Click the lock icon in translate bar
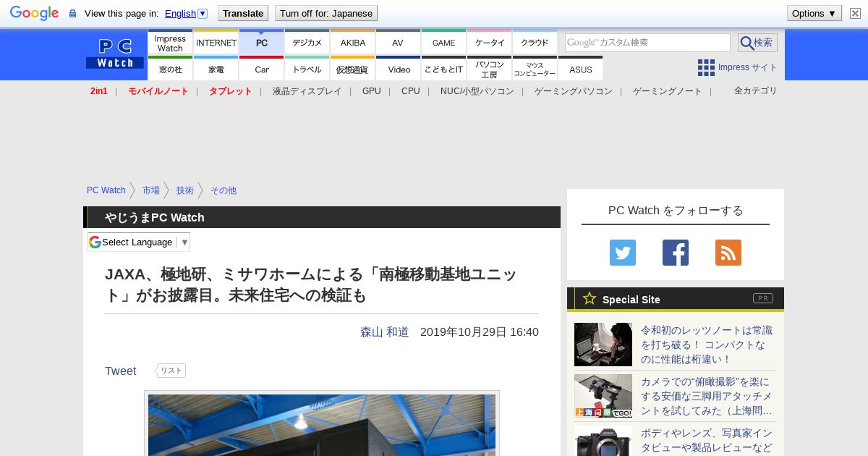The image size is (868, 456). point(72,13)
